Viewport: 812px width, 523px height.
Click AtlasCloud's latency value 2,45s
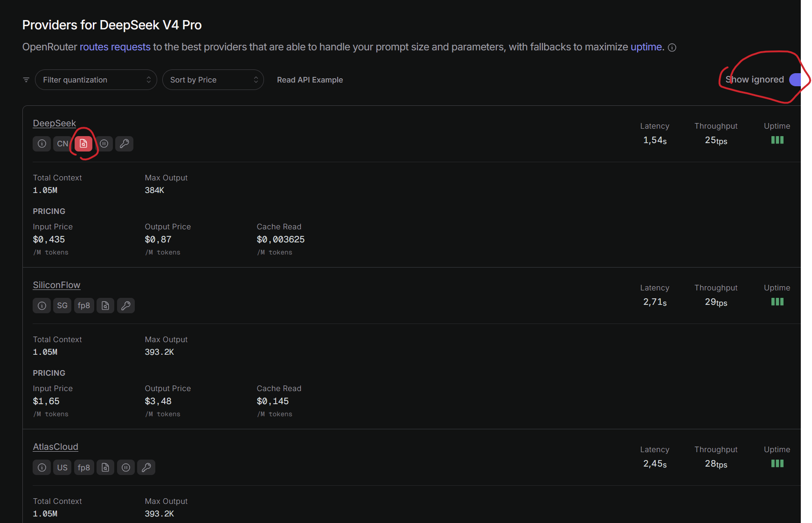(x=655, y=464)
